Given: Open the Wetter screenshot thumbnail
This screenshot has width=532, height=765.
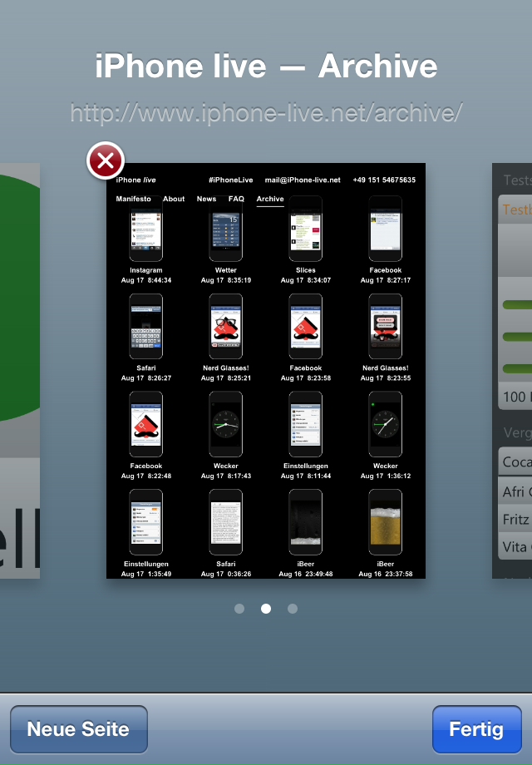Looking at the screenshot, I should (226, 229).
